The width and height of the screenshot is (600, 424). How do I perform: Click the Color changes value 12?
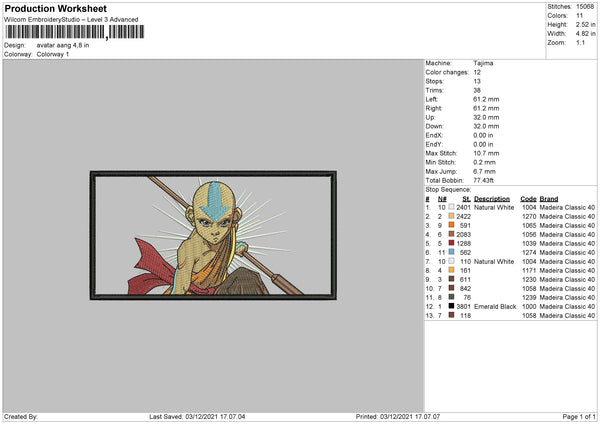click(477, 72)
